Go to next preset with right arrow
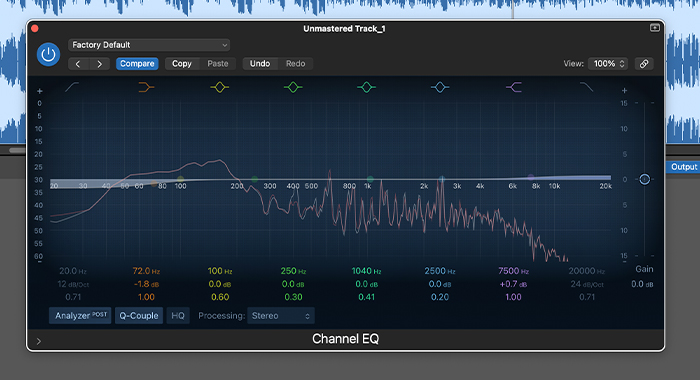Image resolution: width=700 pixels, height=380 pixels. 100,64
